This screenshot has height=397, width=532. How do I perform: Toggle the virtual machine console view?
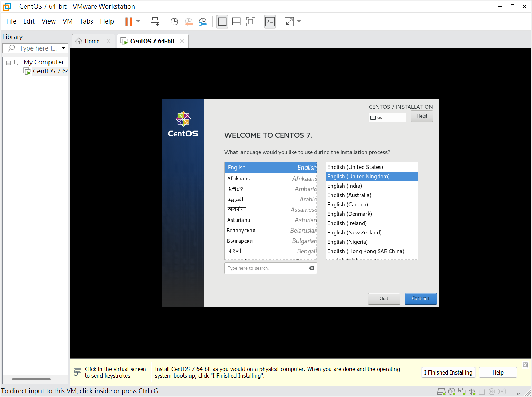point(270,21)
